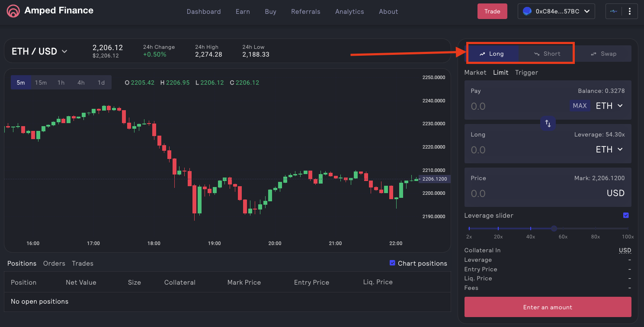Click the Entry Price column header
This screenshot has height=327, width=644.
[x=311, y=283]
